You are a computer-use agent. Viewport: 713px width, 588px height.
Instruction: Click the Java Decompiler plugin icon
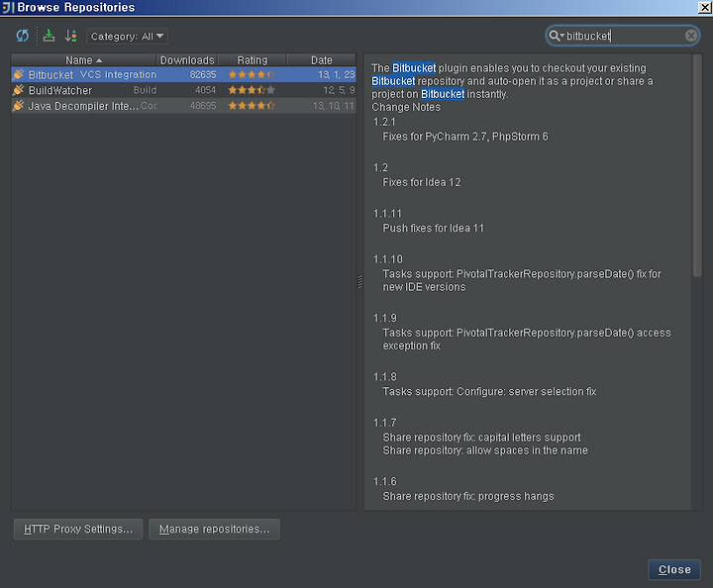18,105
